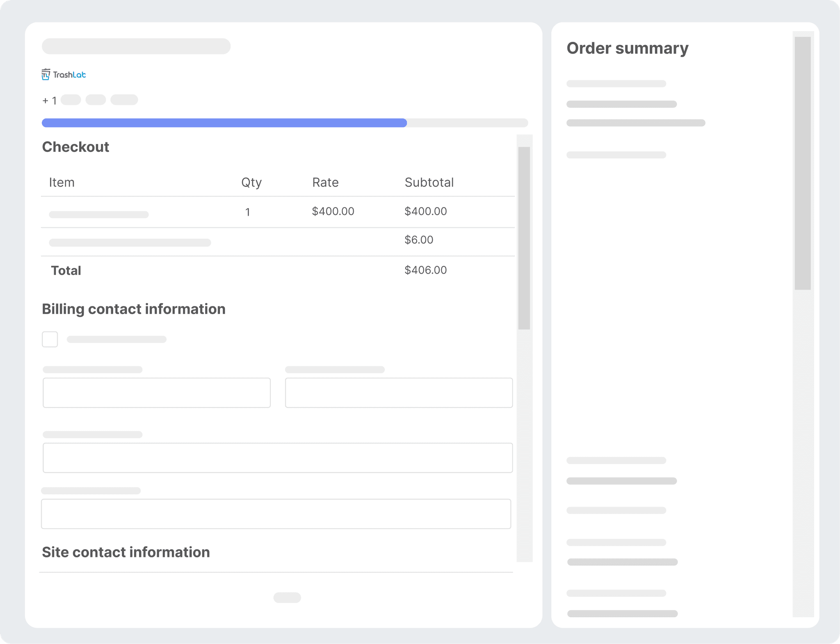Tick the billing contact information checkbox

point(50,339)
